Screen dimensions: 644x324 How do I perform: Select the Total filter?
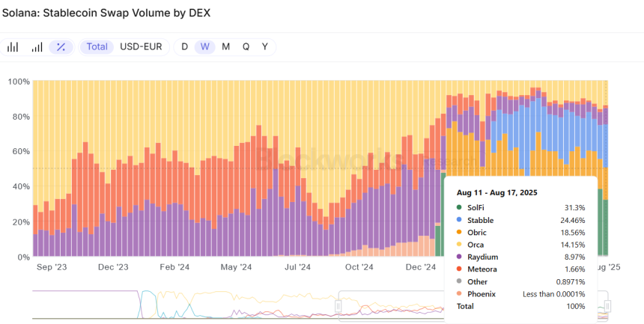click(x=97, y=47)
